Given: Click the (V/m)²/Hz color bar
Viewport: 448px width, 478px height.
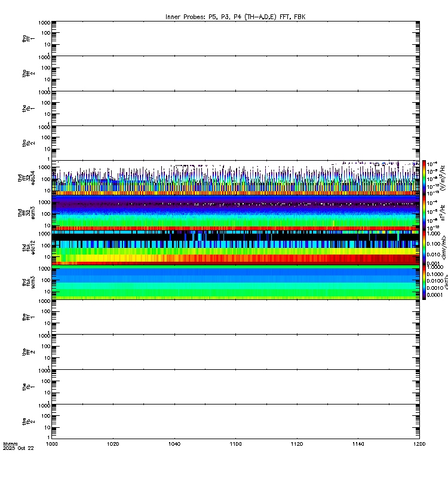Looking at the screenshot, I should click(x=424, y=177).
